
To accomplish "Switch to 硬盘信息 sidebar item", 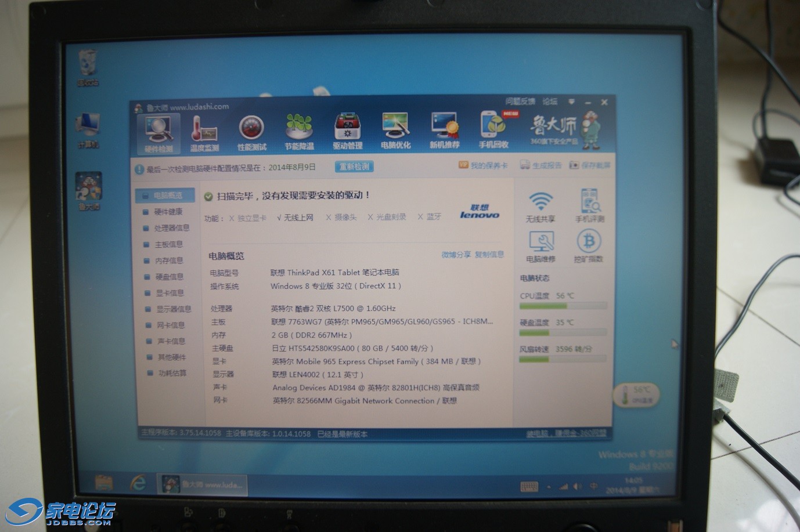I will 169,277.
